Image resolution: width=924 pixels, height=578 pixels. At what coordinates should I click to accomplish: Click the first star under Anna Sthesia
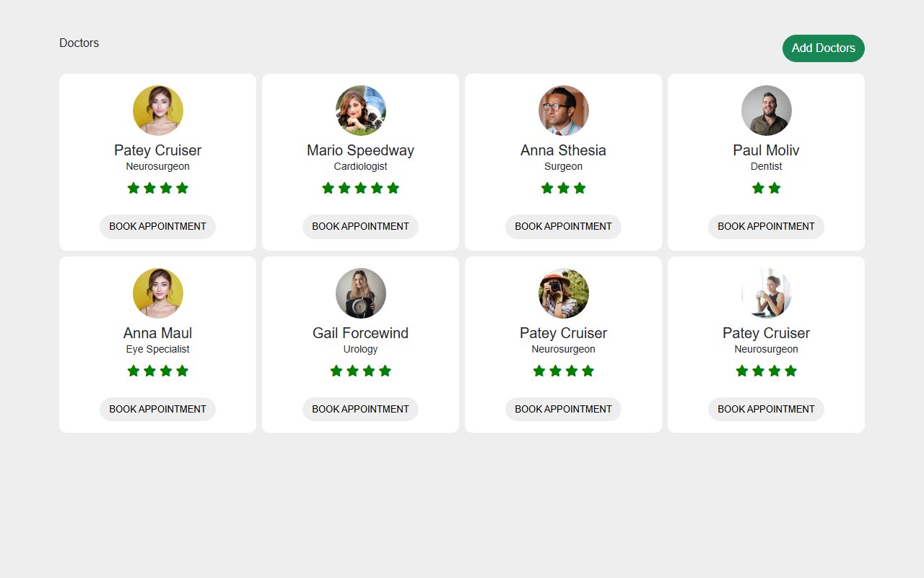point(547,188)
